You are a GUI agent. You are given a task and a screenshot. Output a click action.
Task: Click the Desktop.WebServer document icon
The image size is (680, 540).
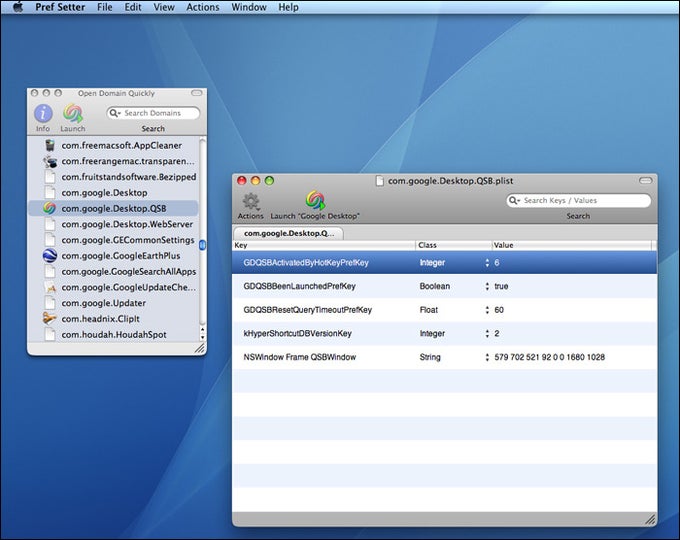pos(50,224)
